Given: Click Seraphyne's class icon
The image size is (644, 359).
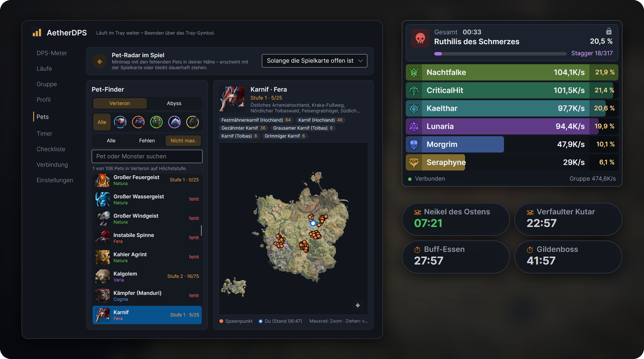Looking at the screenshot, I should [x=414, y=162].
